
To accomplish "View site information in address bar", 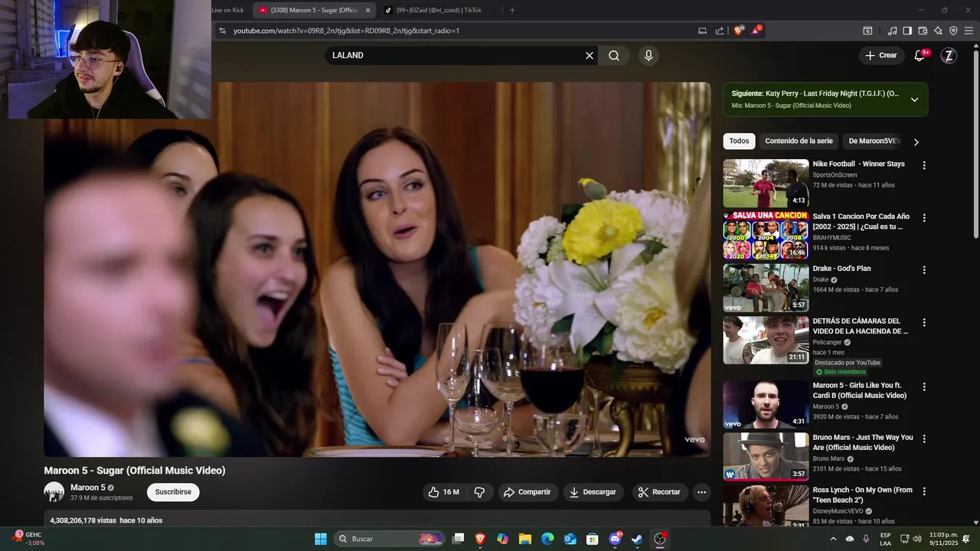I will (x=222, y=31).
